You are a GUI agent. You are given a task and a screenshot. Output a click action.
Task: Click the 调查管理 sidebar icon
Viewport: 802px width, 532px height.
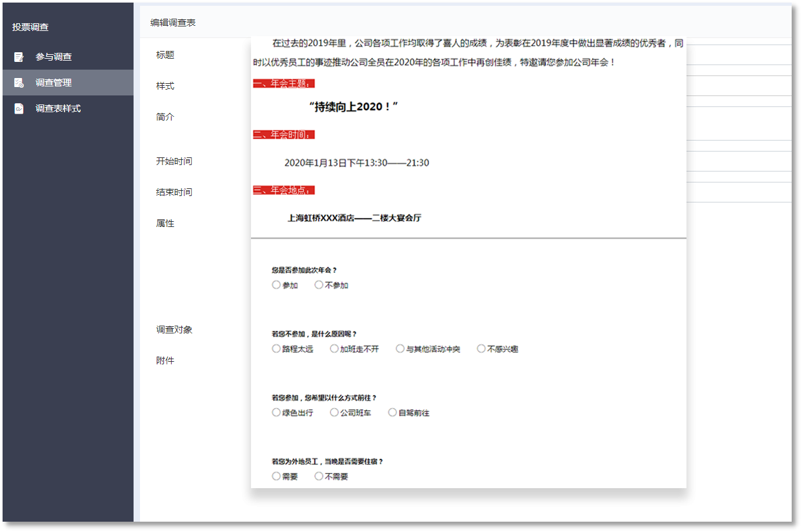(19, 83)
